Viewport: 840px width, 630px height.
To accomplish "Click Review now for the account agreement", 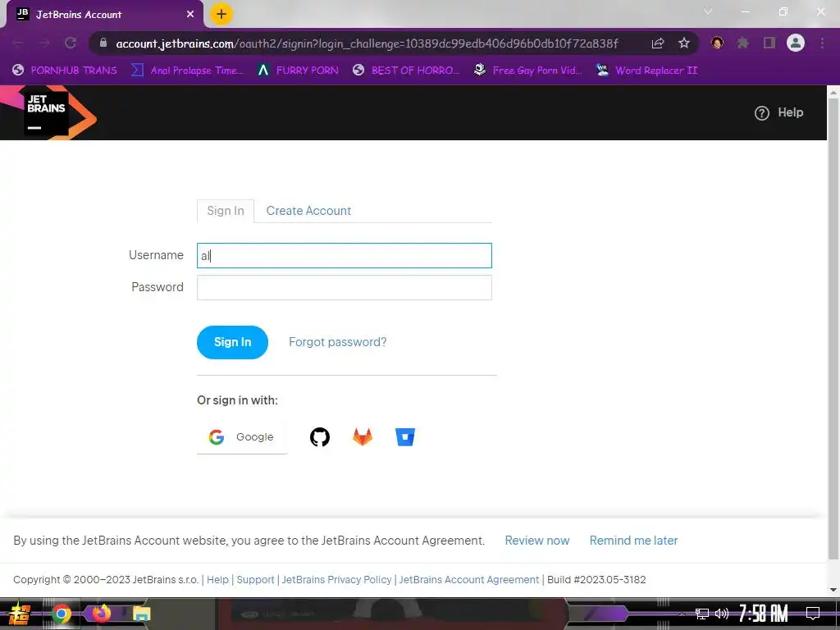I will click(536, 541).
